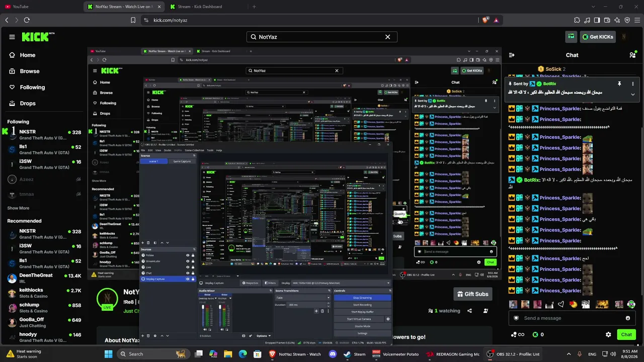Open the Display monitor dropdown in OBS
The width and height of the screenshot is (644, 362).
[341, 283]
